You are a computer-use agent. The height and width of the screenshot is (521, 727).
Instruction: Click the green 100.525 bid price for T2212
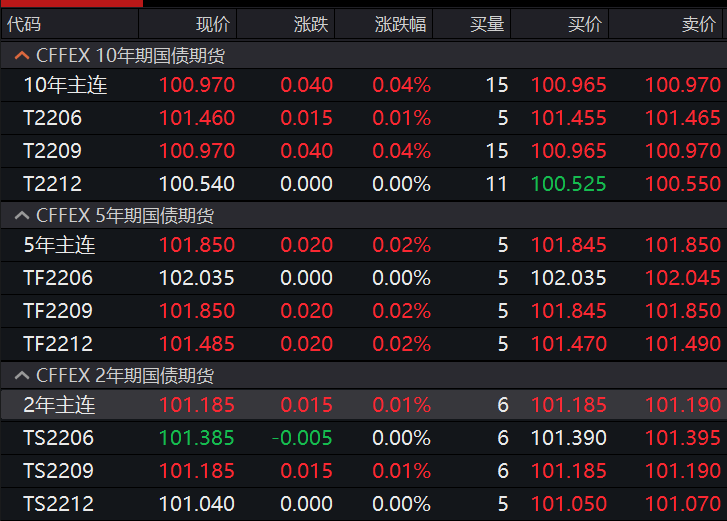(x=568, y=185)
